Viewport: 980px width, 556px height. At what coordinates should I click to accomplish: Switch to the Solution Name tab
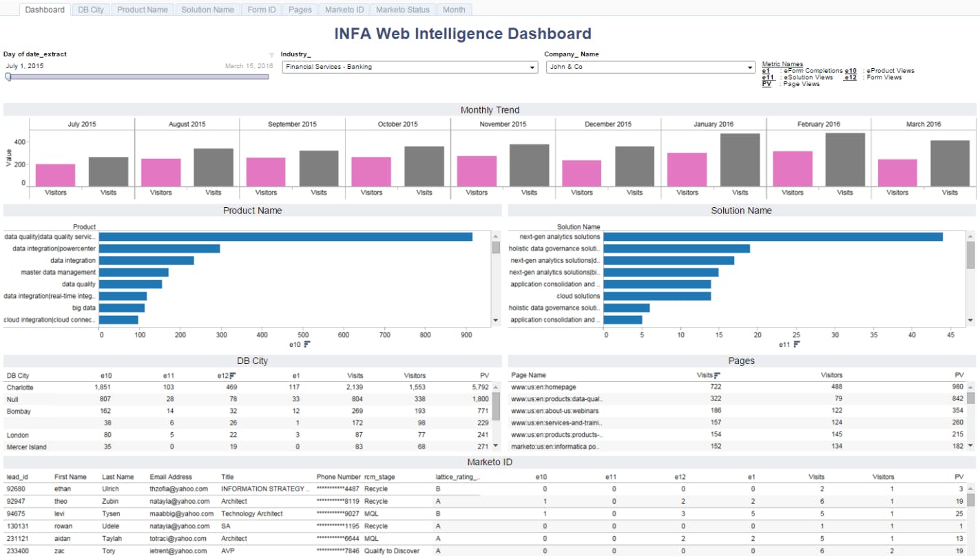(207, 10)
